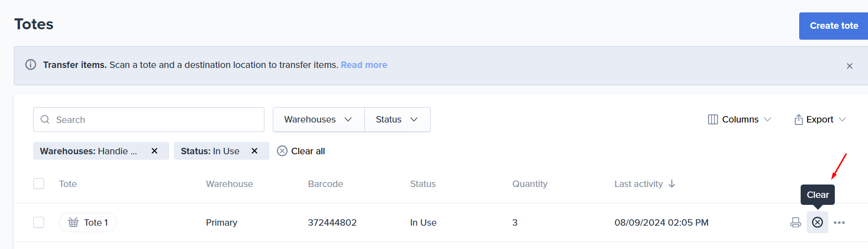Check the Tote 1 row checkbox
Image resolution: width=868 pixels, height=249 pixels.
click(39, 222)
